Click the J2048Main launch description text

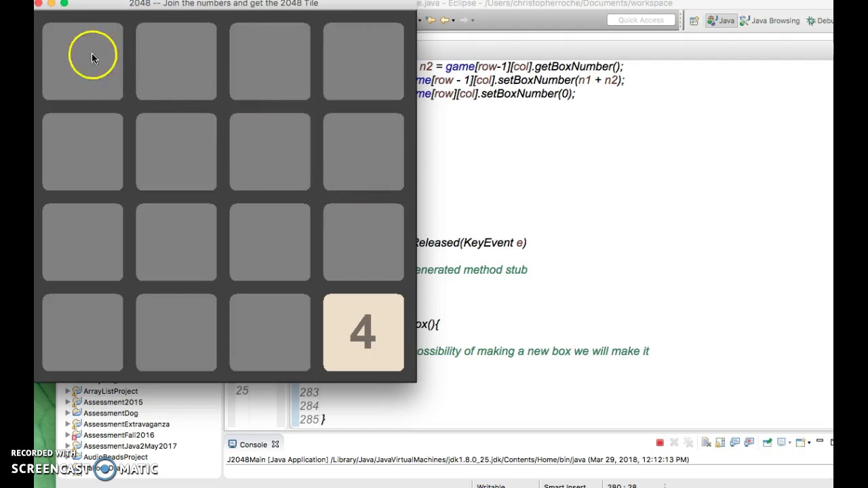click(x=458, y=460)
